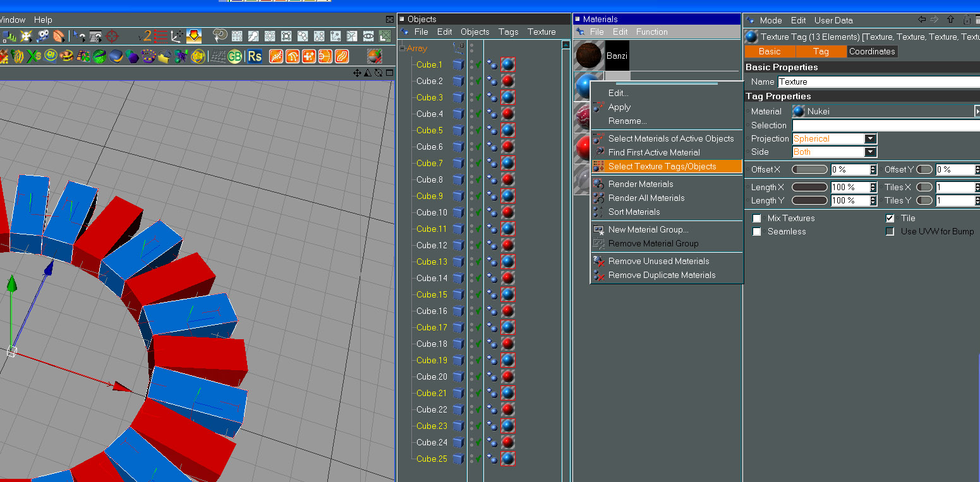The width and height of the screenshot is (980, 482).
Task: Click the eye icon in top toolbar
Action: coord(369,36)
